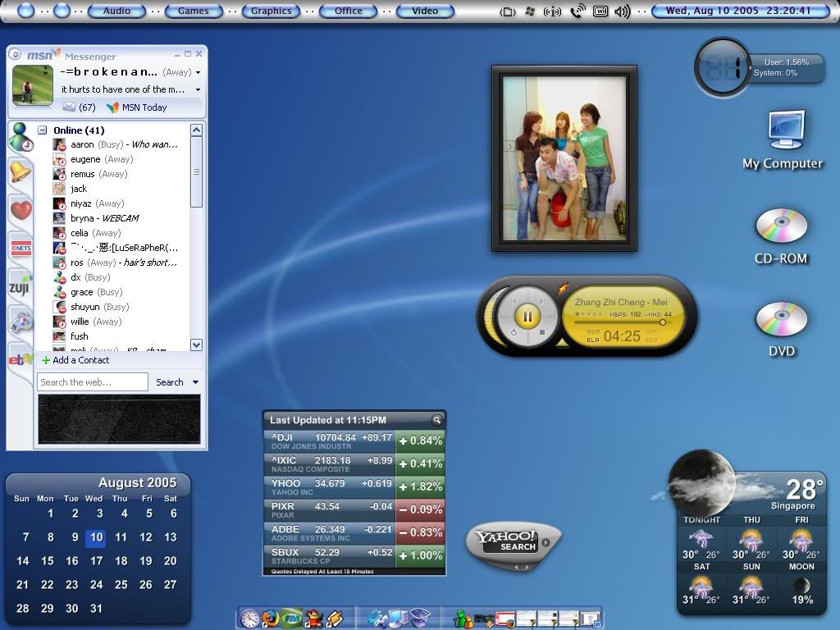The height and width of the screenshot is (630, 840).
Task: Open the personal message dropdown arrow
Action: click(198, 89)
